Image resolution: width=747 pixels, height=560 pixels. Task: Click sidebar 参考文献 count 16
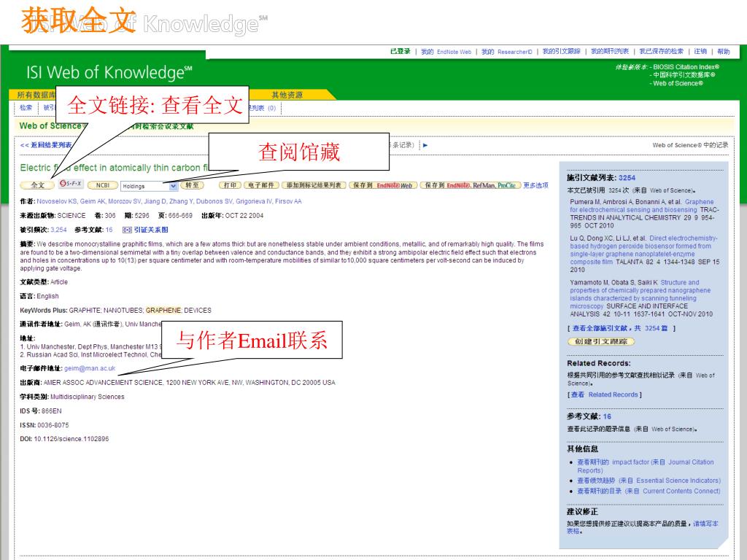607,416
